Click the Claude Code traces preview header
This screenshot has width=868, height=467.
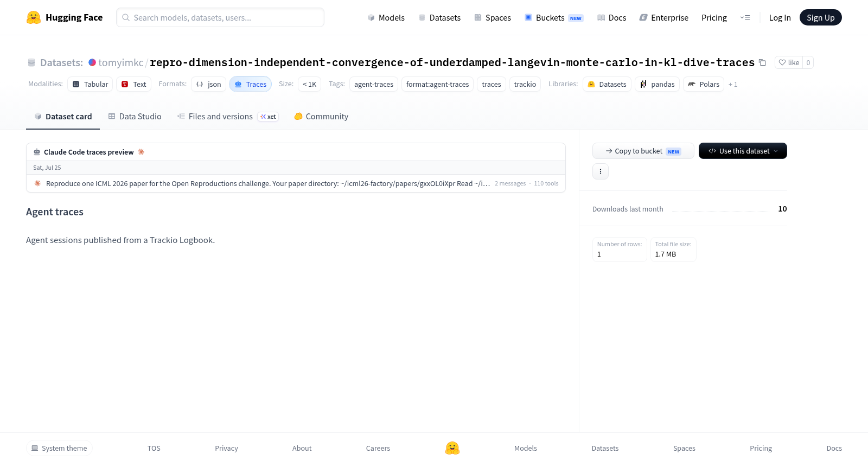pos(88,152)
